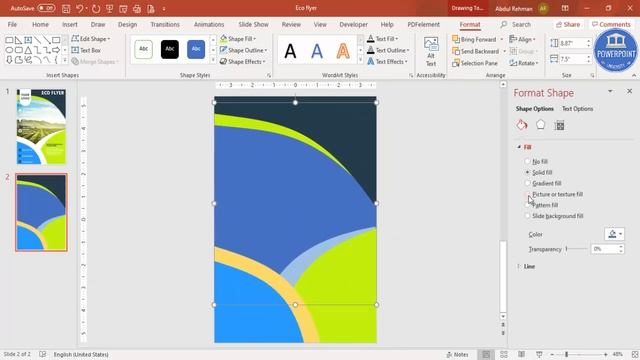
Task: Open the Shape Outline dropdown
Action: pos(243,50)
